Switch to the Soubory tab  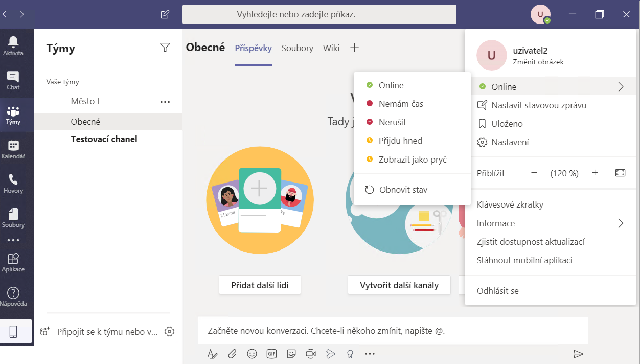point(297,48)
